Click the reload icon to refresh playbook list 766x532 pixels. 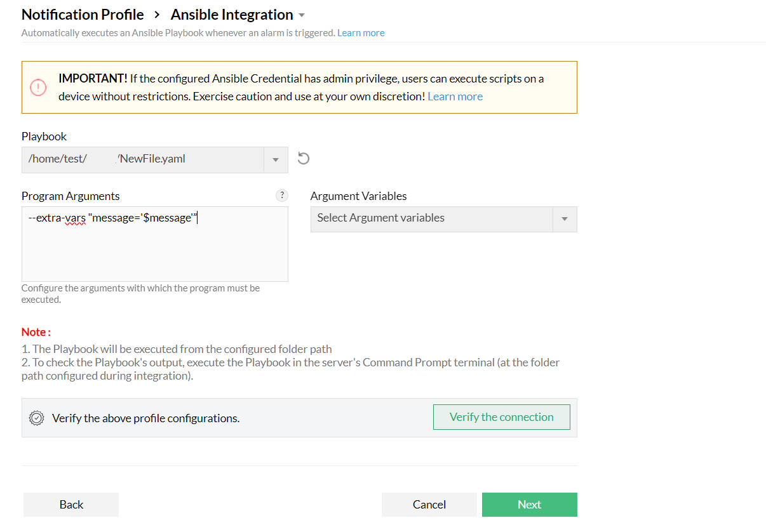[x=303, y=158]
